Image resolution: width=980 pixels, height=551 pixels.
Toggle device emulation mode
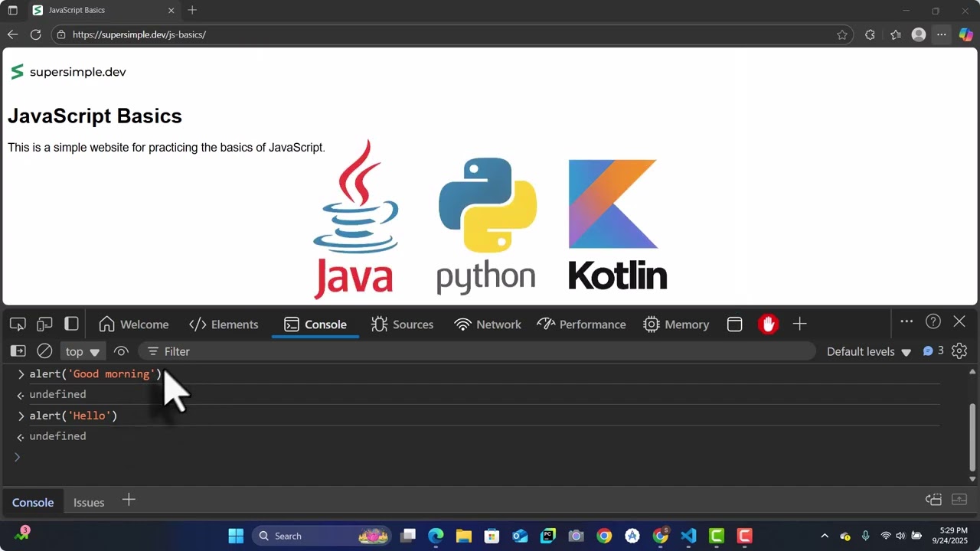44,324
